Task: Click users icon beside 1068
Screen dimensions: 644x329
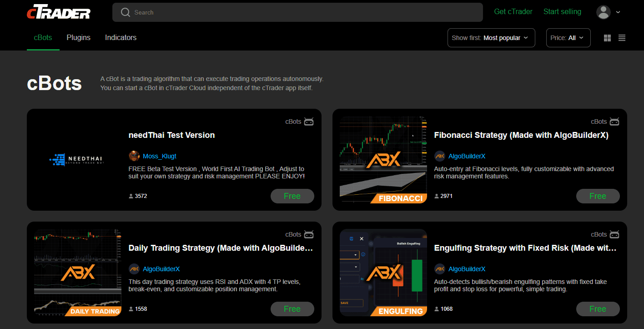Action: coord(437,309)
